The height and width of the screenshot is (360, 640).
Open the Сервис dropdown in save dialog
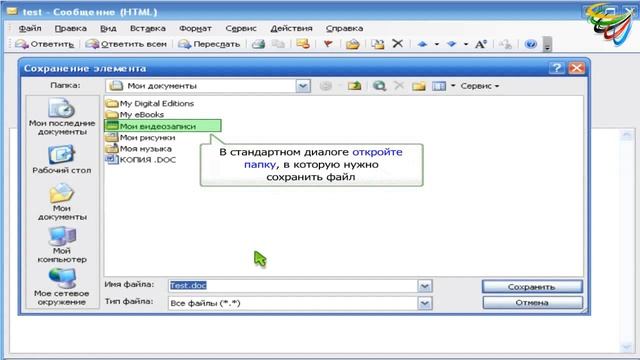(x=480, y=86)
